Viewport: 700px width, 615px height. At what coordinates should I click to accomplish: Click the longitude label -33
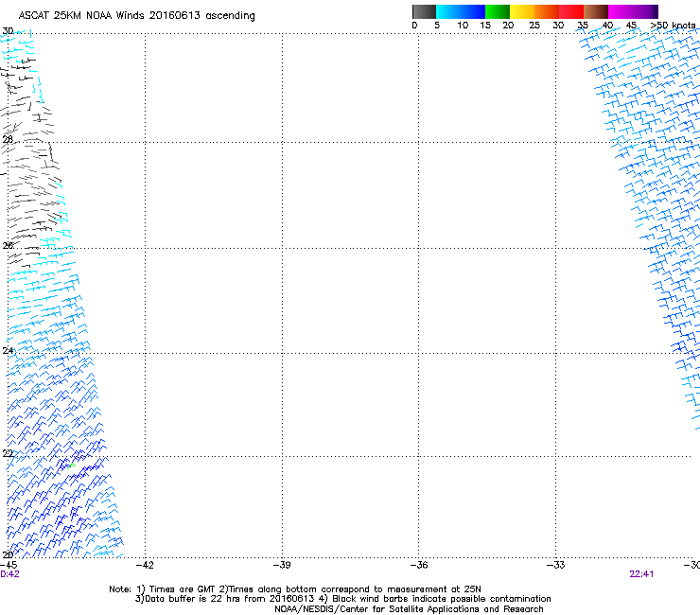[x=556, y=565]
